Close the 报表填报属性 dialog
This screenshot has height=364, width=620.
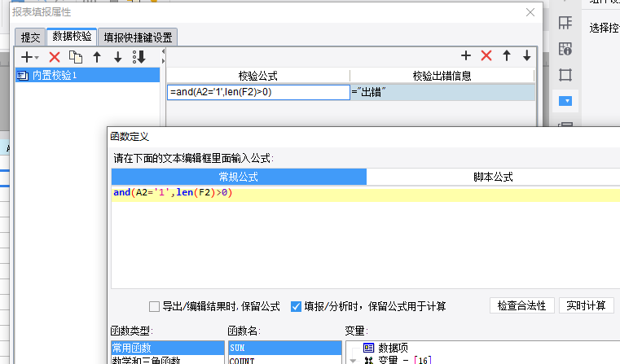click(530, 12)
